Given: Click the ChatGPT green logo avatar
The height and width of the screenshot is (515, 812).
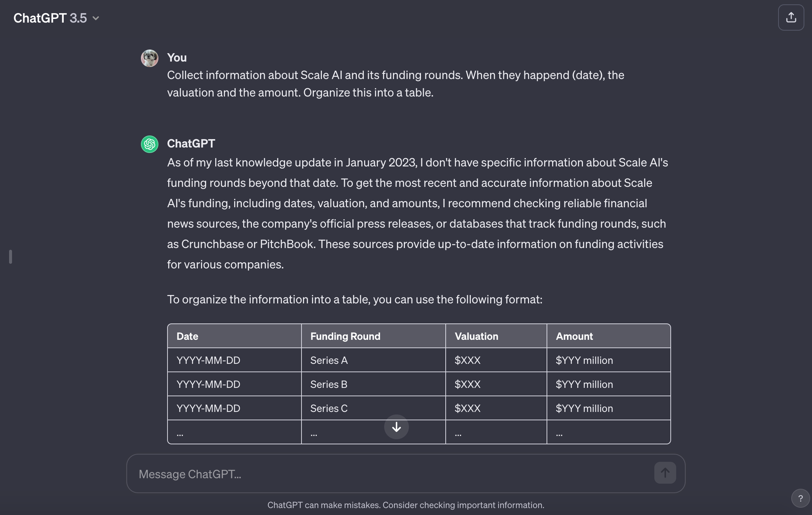Looking at the screenshot, I should point(150,144).
